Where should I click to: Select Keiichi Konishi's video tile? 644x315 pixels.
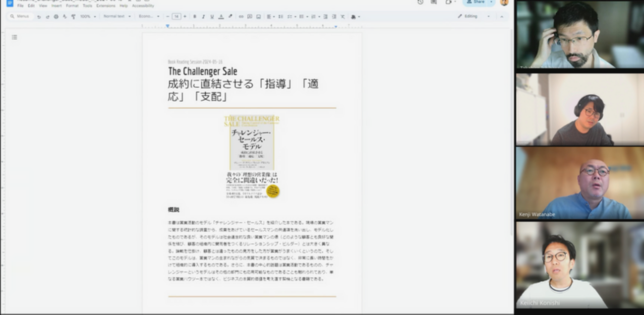580,265
